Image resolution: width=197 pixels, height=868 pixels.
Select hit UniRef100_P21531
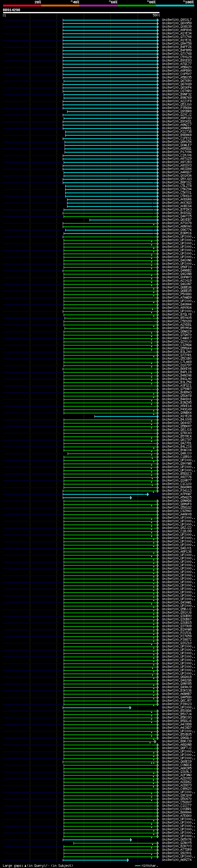tap(176, 633)
